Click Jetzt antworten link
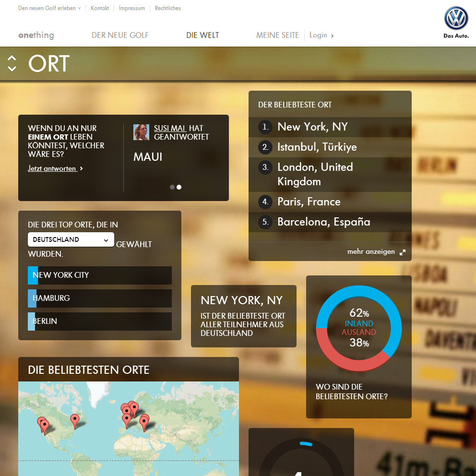Image resolution: width=476 pixels, height=476 pixels. 52,168
